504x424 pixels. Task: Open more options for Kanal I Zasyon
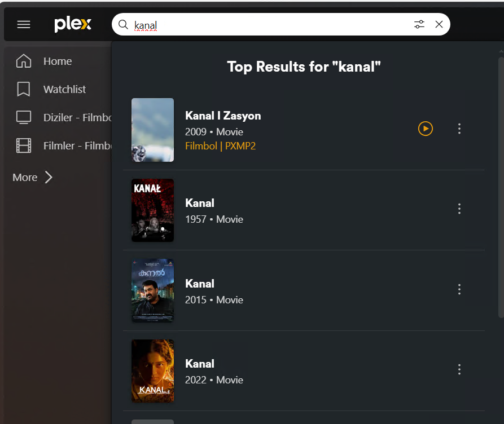click(459, 129)
